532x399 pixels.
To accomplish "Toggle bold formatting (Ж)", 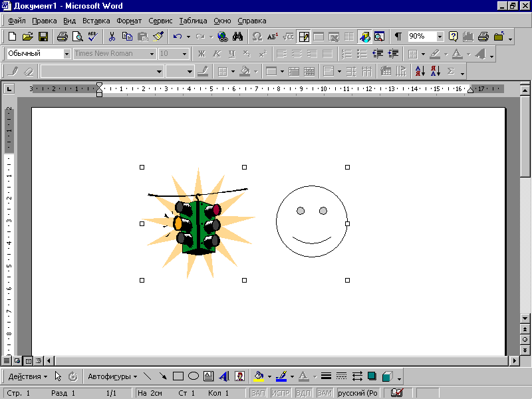I will pyautogui.click(x=201, y=54).
